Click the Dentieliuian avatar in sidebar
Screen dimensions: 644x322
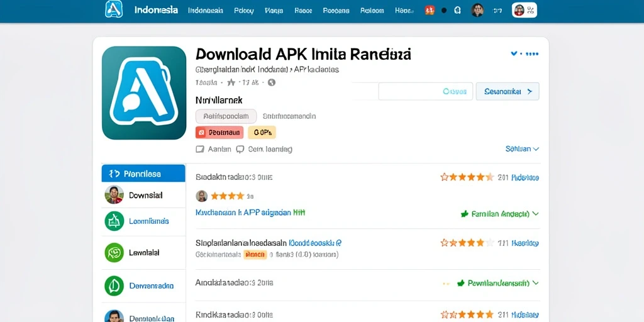114,316
